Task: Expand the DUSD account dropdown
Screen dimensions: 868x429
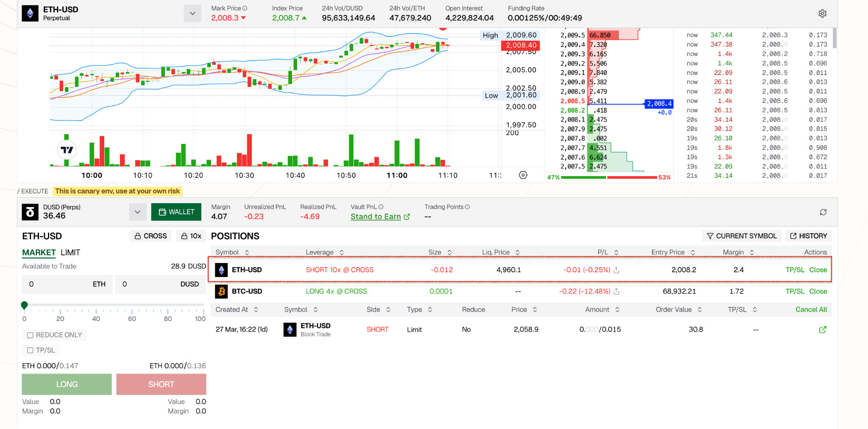Action: pyautogui.click(x=137, y=212)
